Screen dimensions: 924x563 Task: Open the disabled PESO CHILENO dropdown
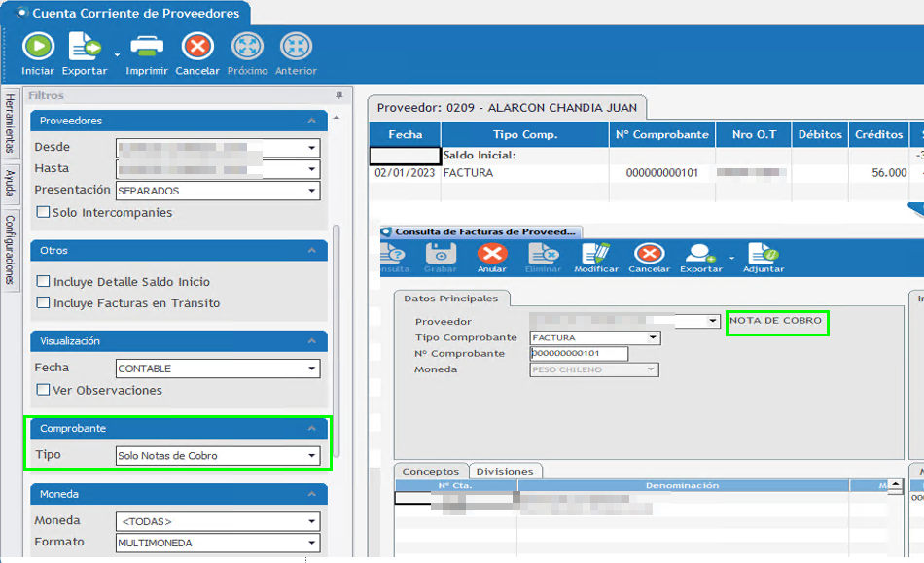coord(651,369)
